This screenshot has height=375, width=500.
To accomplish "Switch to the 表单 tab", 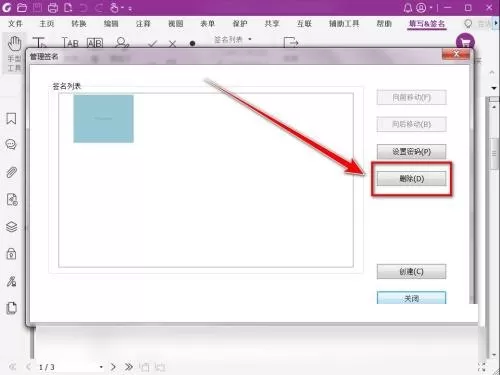I will pos(208,24).
